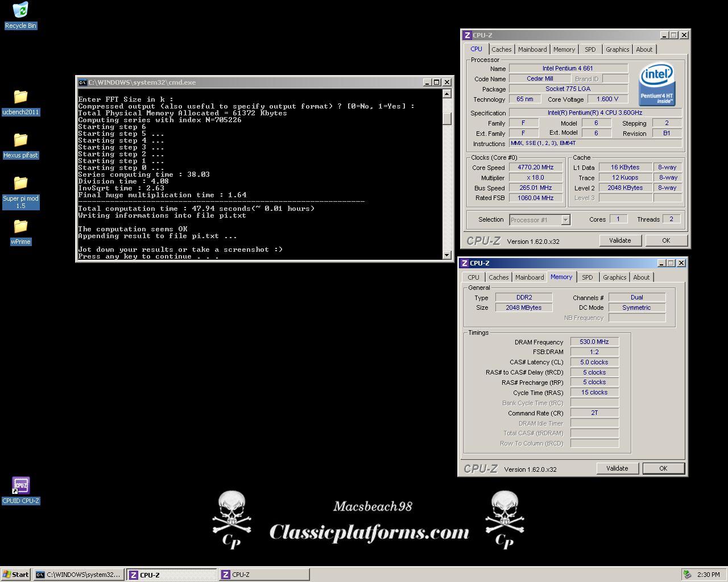Open Caches tab in top CPU-Z window

tap(501, 49)
